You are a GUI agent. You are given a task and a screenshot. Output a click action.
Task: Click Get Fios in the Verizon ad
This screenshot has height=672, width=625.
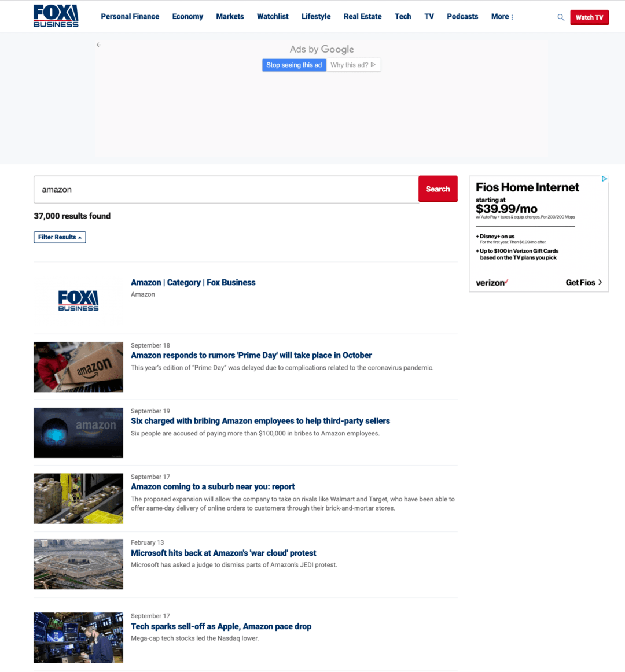tap(584, 282)
